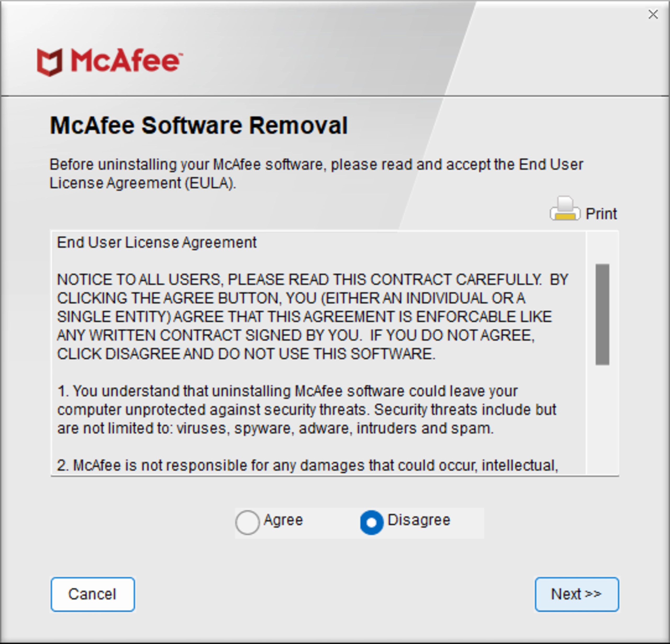Click the Print text label
The height and width of the screenshot is (644, 670).
pos(601,214)
